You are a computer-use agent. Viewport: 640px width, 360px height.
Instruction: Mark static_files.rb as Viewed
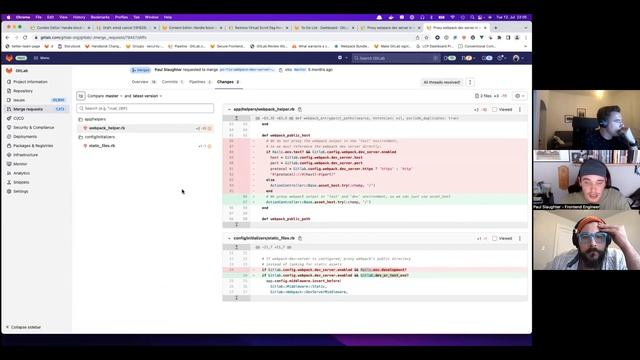click(495, 238)
